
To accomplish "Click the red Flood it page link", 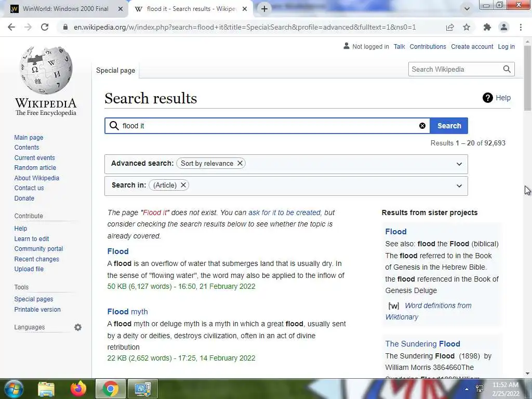I will coord(155,212).
